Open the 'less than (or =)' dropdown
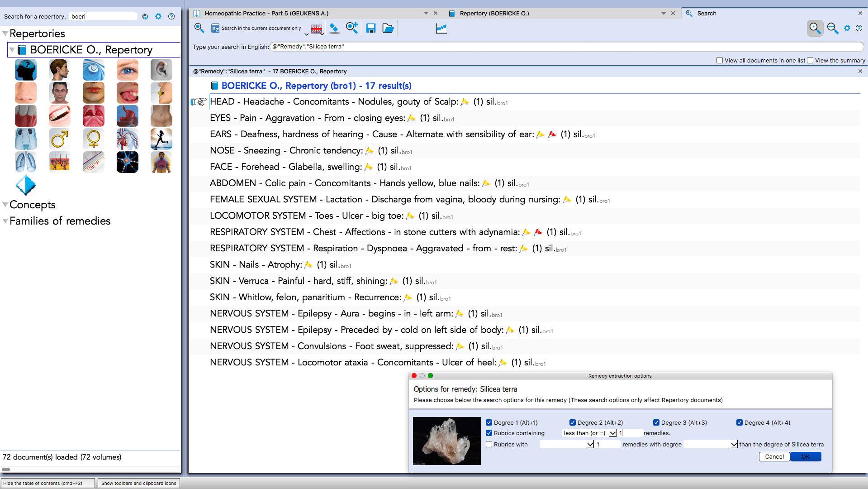868x489 pixels. [x=589, y=433]
